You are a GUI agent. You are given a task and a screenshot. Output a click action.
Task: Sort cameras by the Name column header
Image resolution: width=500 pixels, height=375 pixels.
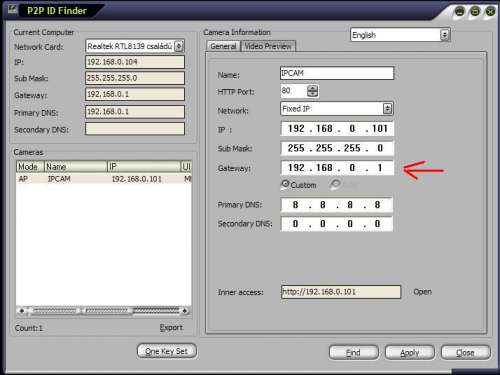76,166
